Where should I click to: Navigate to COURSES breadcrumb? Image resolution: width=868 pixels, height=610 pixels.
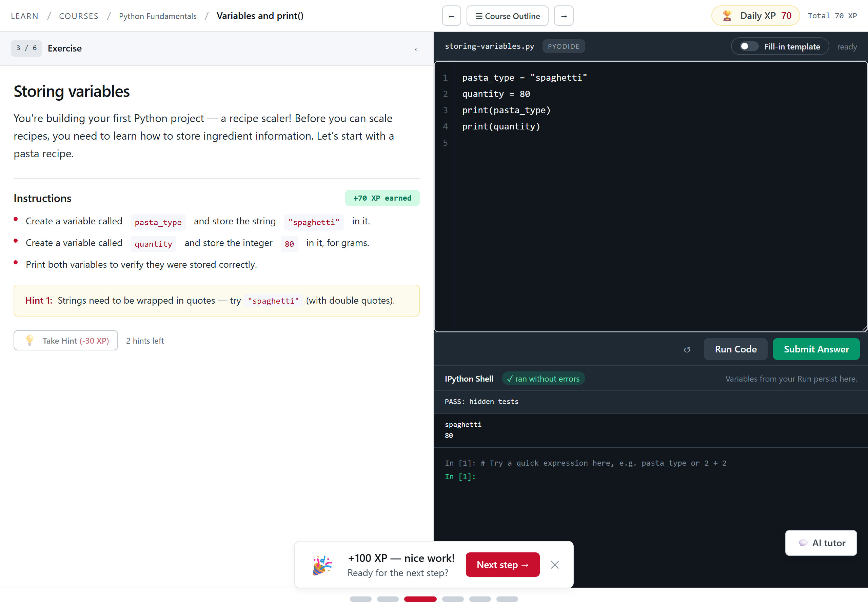[79, 16]
